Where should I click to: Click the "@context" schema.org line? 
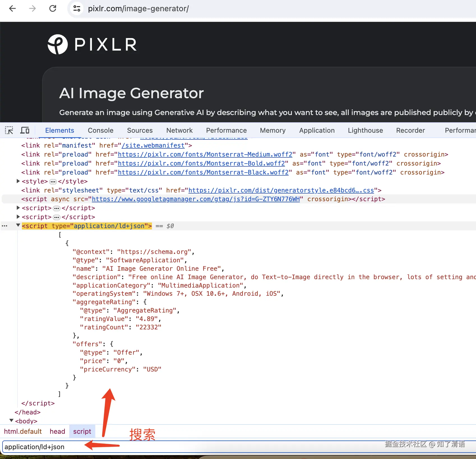133,252
